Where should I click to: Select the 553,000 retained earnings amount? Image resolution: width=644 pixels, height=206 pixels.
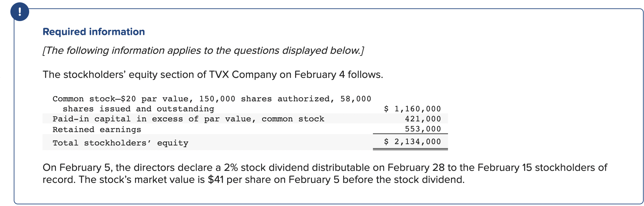point(423,129)
